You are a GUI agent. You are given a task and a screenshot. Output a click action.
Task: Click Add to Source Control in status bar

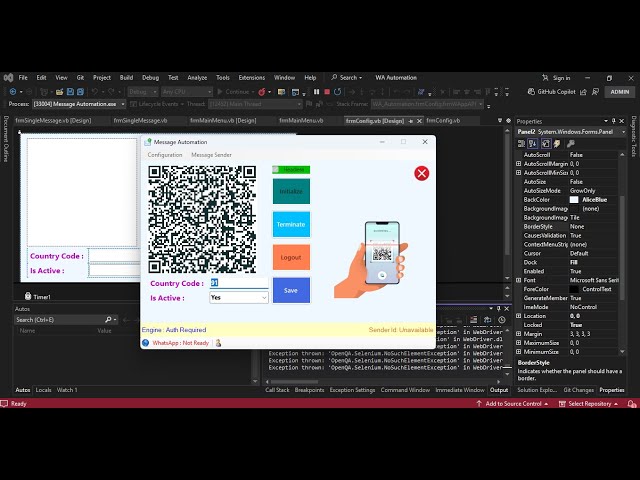tap(513, 404)
